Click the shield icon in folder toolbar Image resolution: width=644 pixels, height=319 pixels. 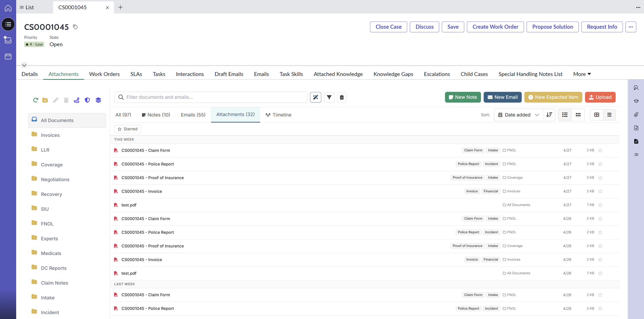[x=87, y=100]
